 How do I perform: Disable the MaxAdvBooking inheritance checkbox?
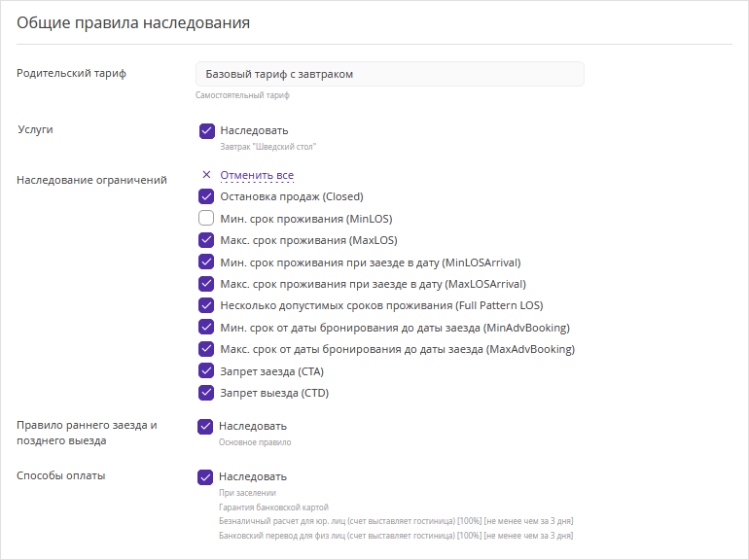(x=206, y=349)
